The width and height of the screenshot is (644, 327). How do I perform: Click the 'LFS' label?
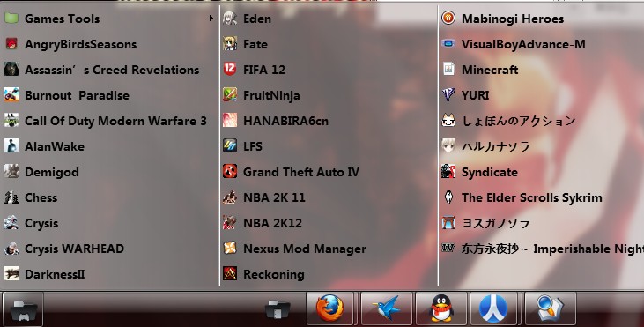click(253, 146)
